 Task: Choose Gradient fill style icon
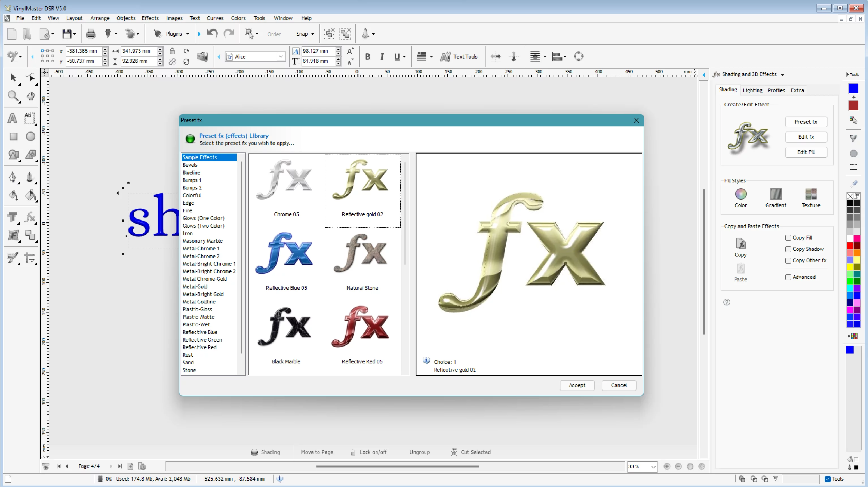click(x=776, y=194)
